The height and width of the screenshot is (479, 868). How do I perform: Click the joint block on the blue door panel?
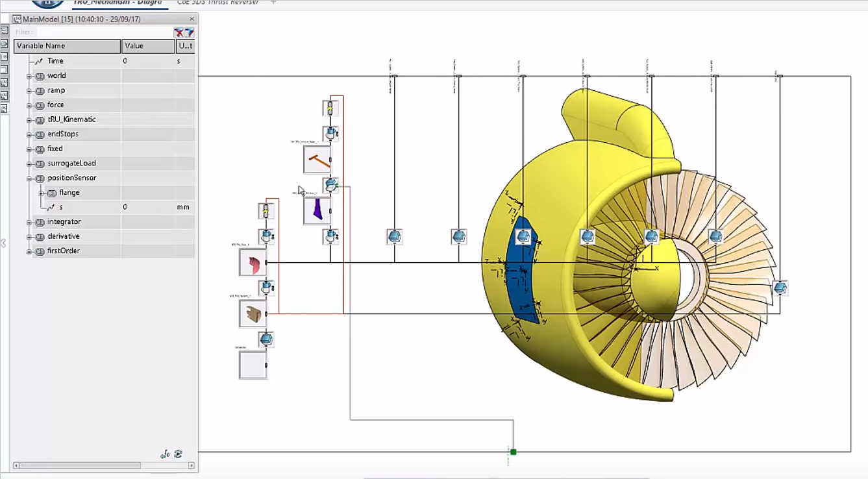[x=523, y=236]
